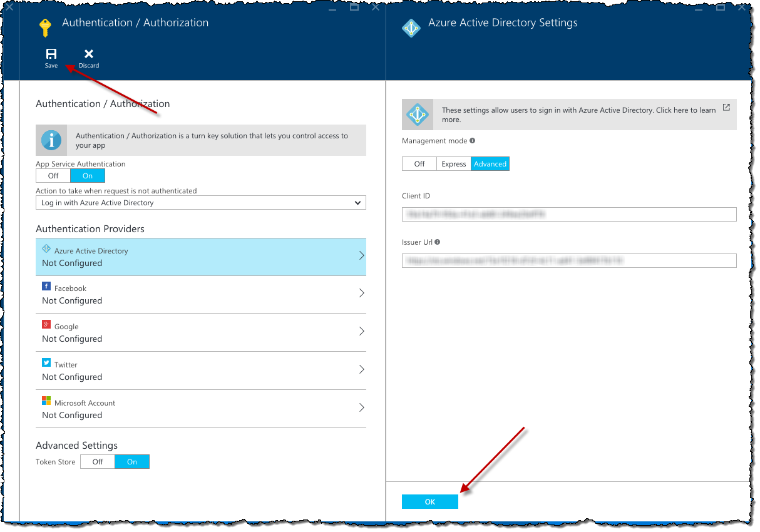Image resolution: width=760 pixels, height=532 pixels.
Task: Click the Azure Active Directory provider icon
Action: tap(46, 248)
